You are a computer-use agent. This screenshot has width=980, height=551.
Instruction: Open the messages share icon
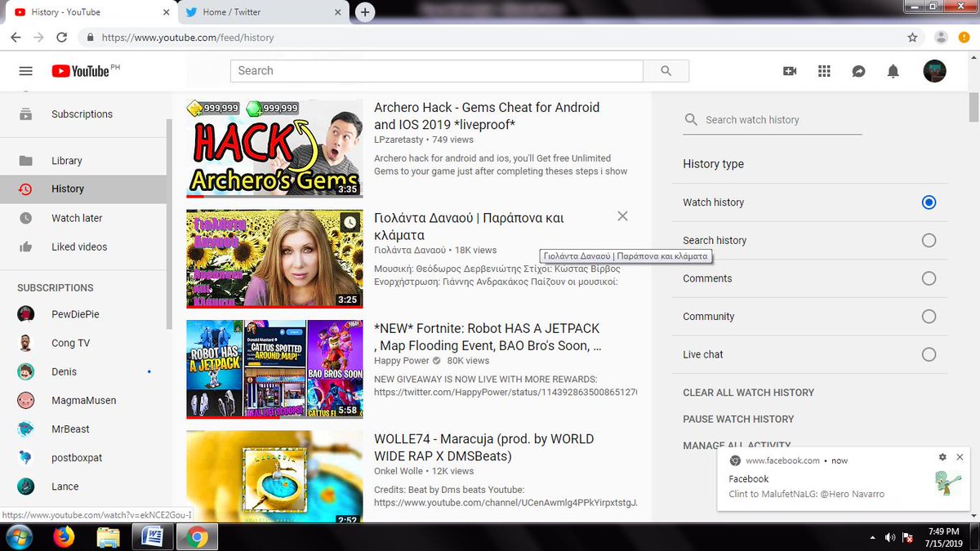[x=858, y=71]
